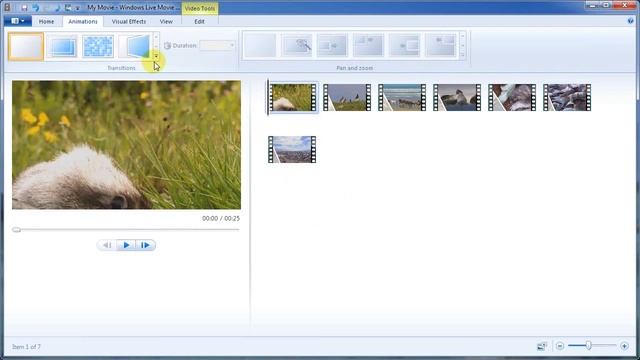Open Help with the question mark icon
640x360 pixels.
click(631, 21)
